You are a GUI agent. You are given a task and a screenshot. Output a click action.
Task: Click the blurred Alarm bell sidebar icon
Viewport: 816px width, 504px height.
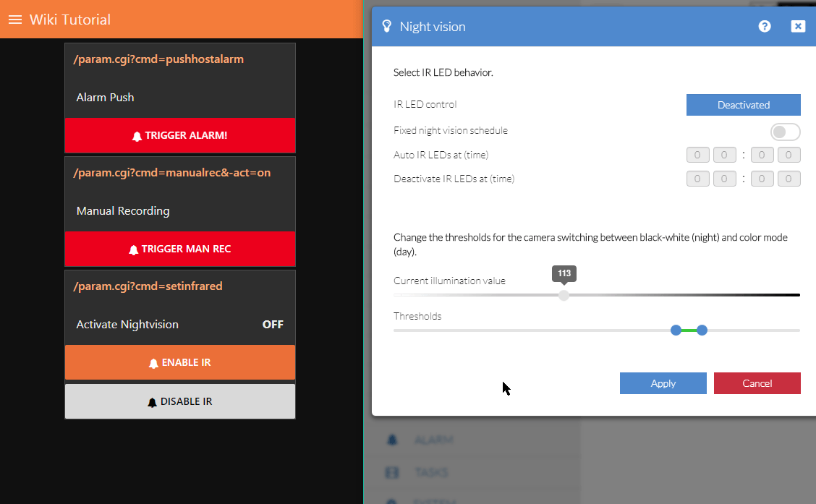[x=392, y=440]
